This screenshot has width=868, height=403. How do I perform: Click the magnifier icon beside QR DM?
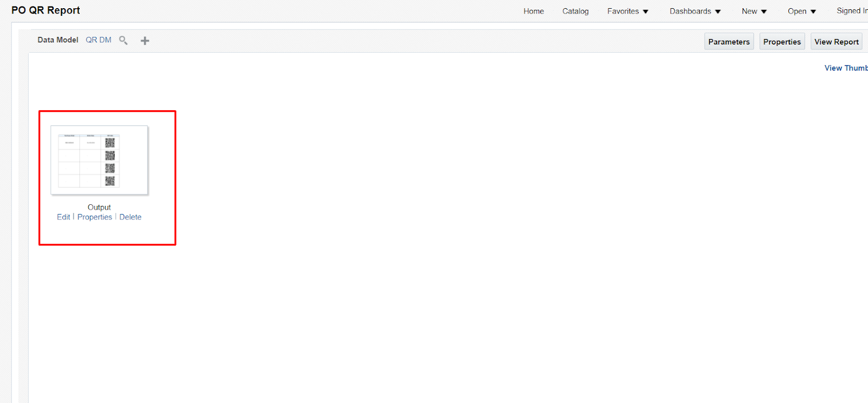click(x=123, y=40)
